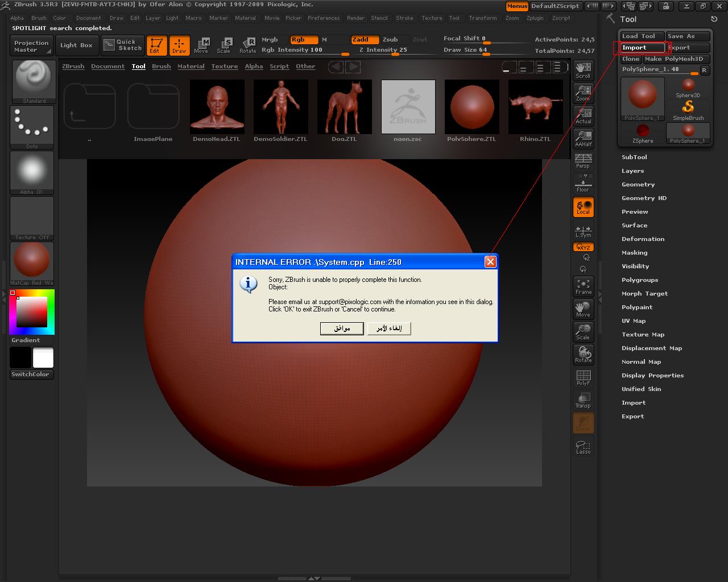Viewport: 728px width, 582px height.
Task: Expand the Geometry section
Action: point(638,184)
